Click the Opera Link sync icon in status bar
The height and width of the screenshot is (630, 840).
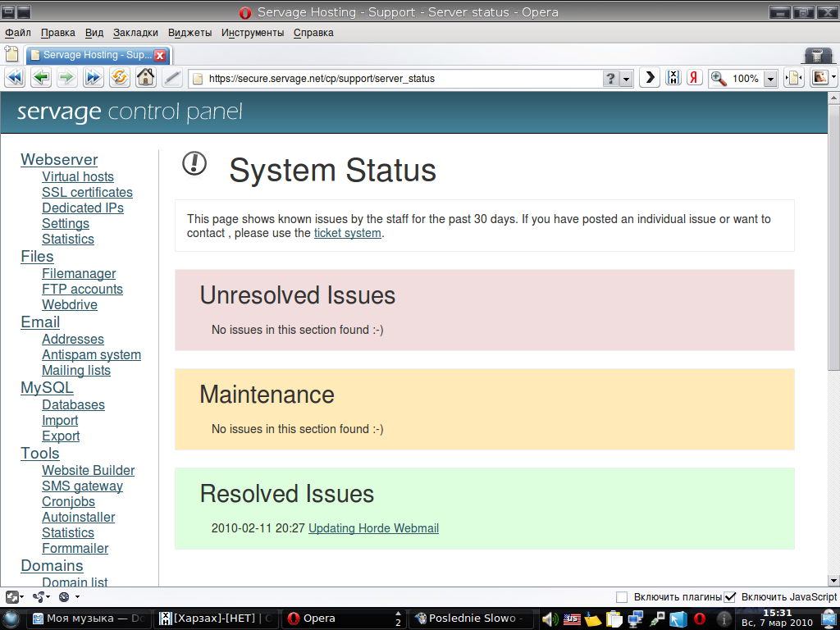click(38, 597)
